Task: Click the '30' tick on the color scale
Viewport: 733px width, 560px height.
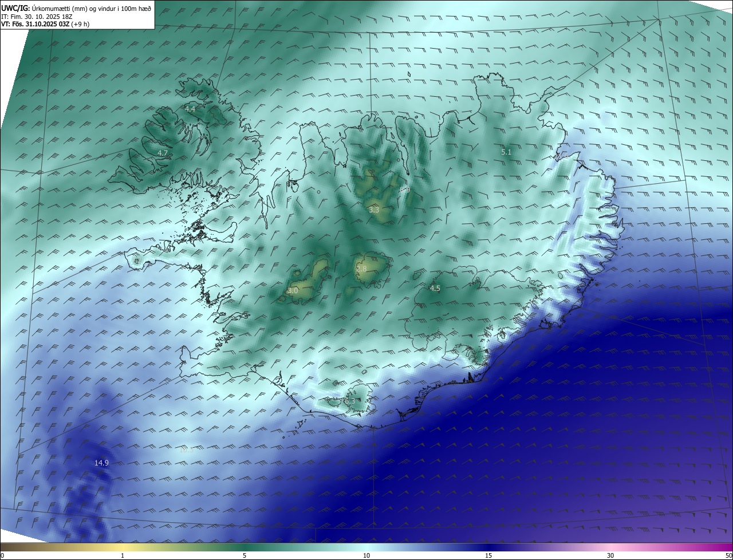Action: (610, 555)
